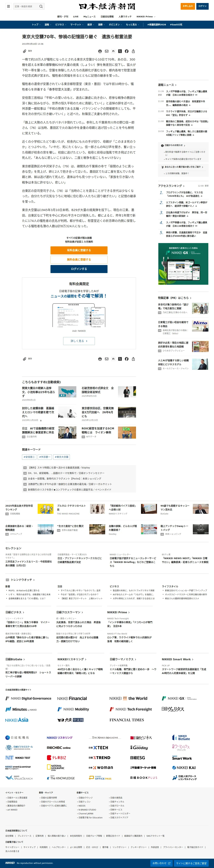The image size is (214, 868).
Task: Open the 日経会社情報 tab
Action: [107, 17]
